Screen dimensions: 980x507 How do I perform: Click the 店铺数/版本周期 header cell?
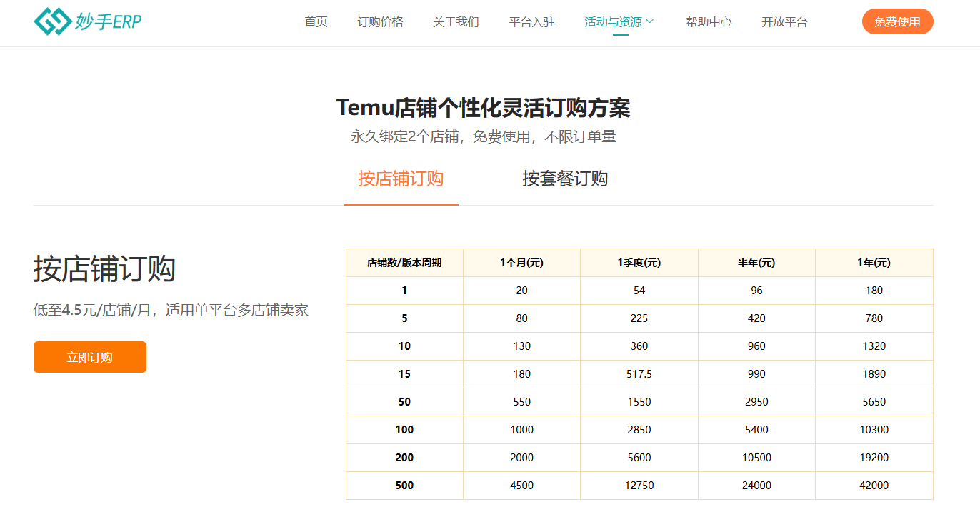coord(404,263)
